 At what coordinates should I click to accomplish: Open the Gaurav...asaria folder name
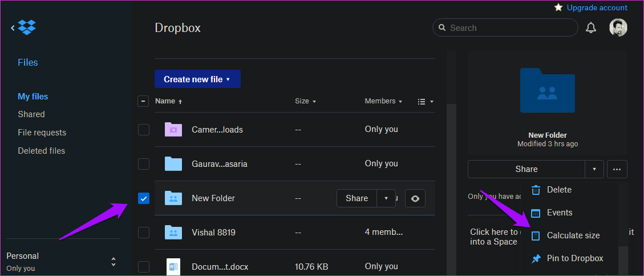219,164
